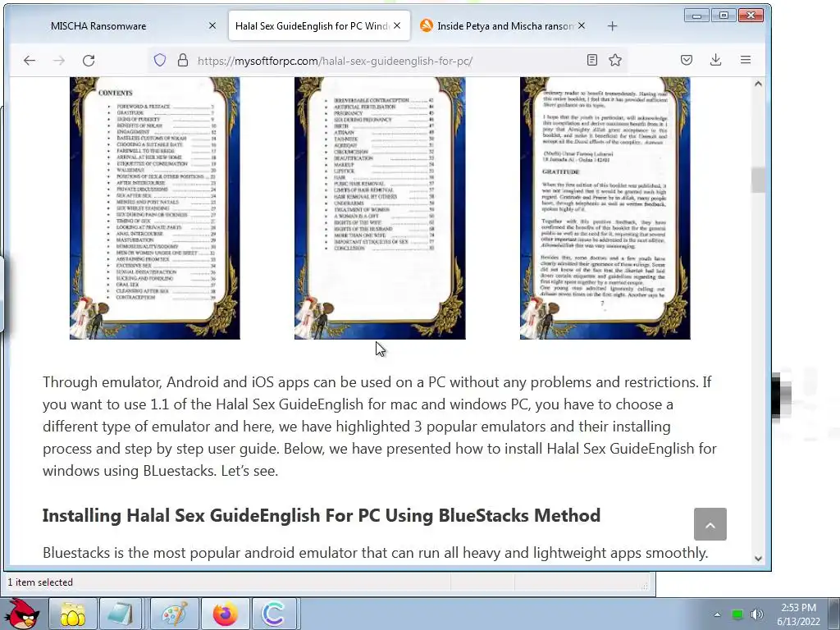The width and height of the screenshot is (840, 630).
Task: Save page to Pocket
Action: pyautogui.click(x=687, y=60)
